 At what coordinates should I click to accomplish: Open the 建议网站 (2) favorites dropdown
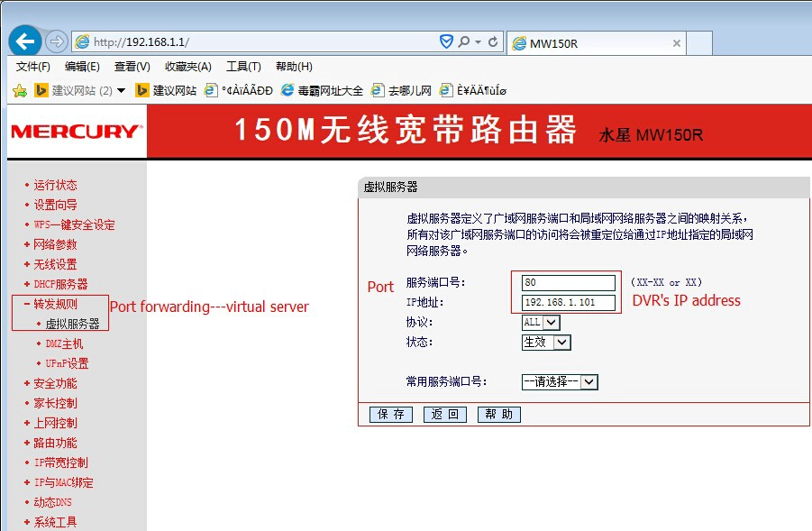click(x=80, y=91)
